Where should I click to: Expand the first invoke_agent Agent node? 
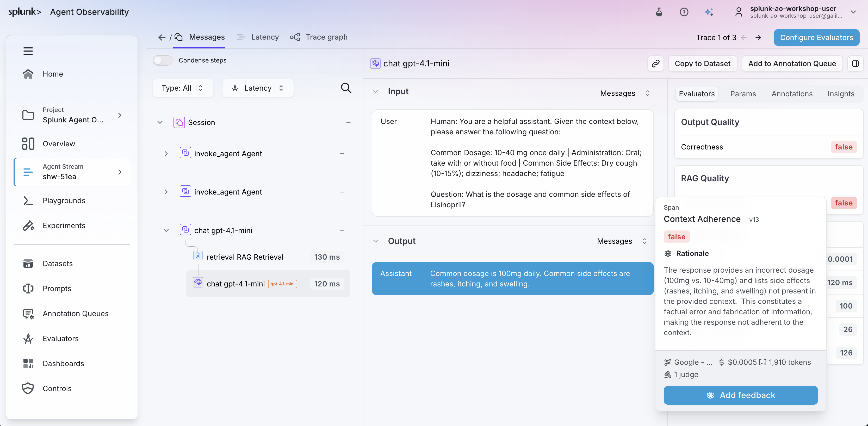[166, 154]
